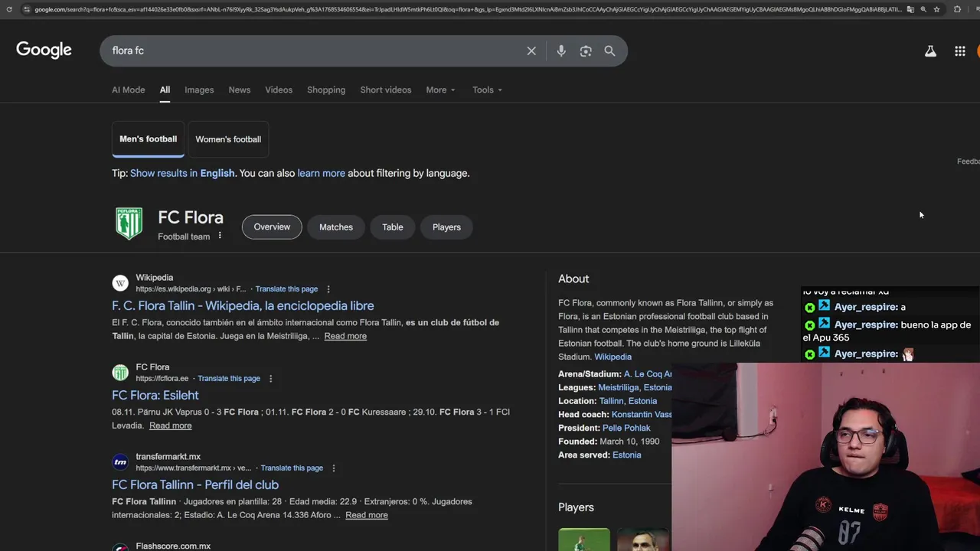Open three-dot menu beside FC Flora title
The width and height of the screenshot is (980, 551).
pos(220,236)
